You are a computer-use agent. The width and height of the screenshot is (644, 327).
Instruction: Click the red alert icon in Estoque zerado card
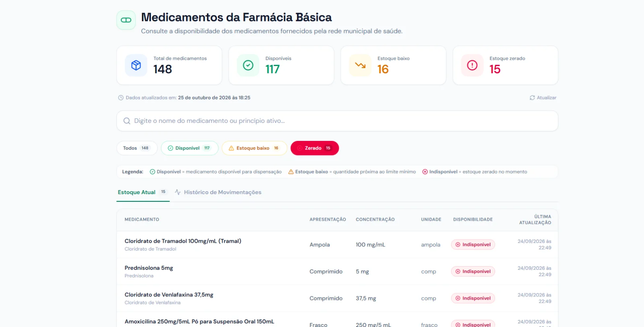[x=472, y=65]
